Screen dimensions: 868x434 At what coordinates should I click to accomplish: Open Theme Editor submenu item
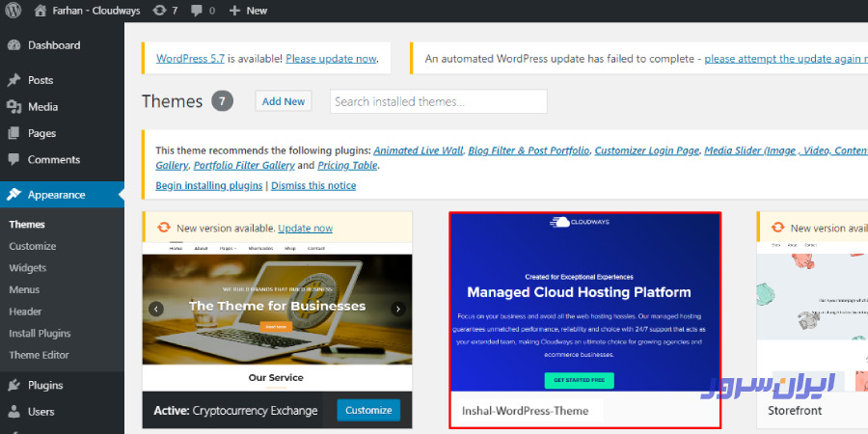coord(39,355)
